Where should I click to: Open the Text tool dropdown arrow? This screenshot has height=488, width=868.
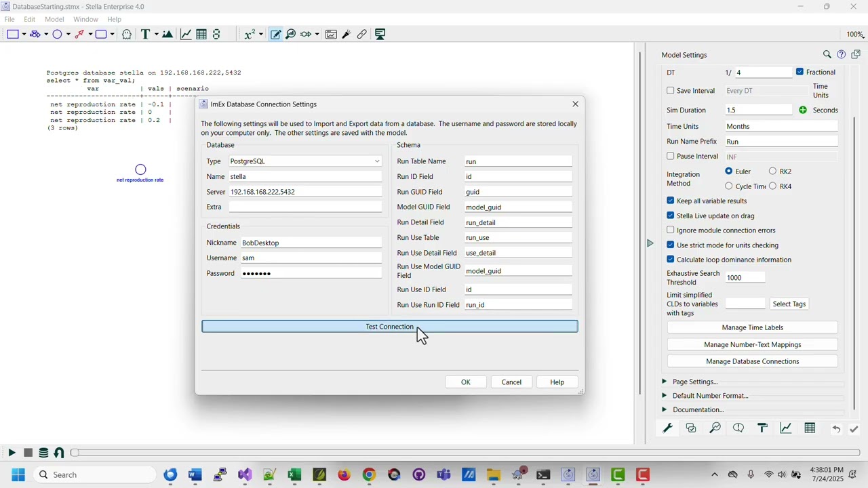(x=156, y=35)
